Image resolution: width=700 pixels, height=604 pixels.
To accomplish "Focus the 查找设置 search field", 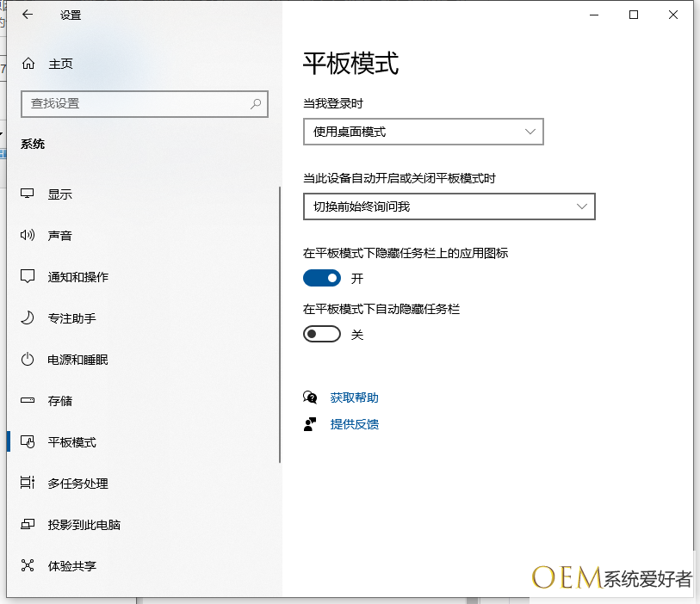I will (144, 104).
